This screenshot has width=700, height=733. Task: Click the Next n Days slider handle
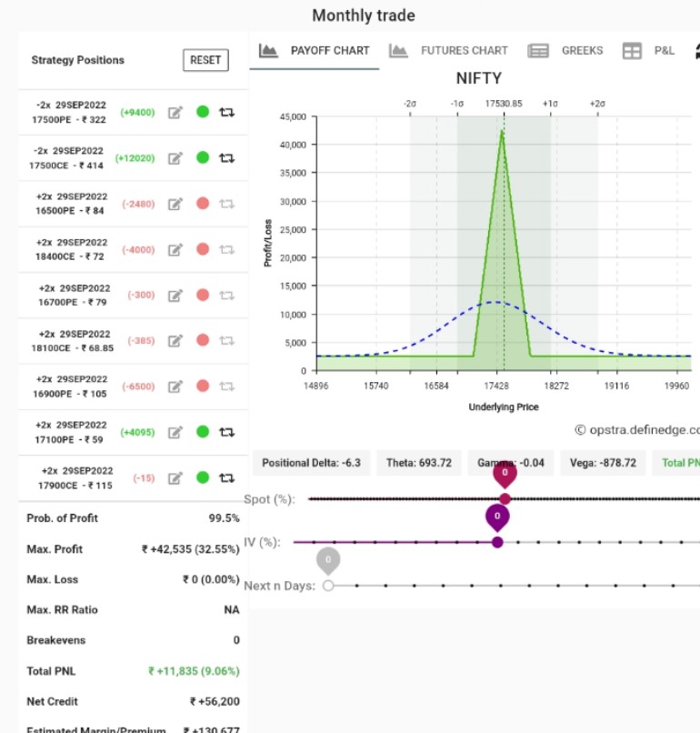tap(328, 586)
